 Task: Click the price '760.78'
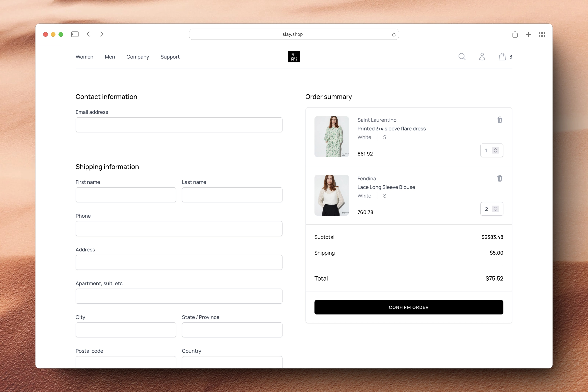coord(365,212)
